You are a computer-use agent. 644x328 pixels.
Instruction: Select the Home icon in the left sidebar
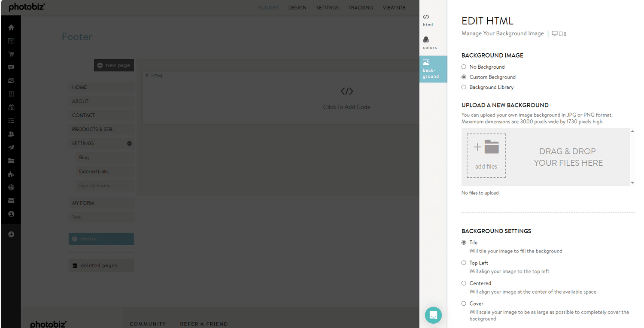click(x=11, y=27)
